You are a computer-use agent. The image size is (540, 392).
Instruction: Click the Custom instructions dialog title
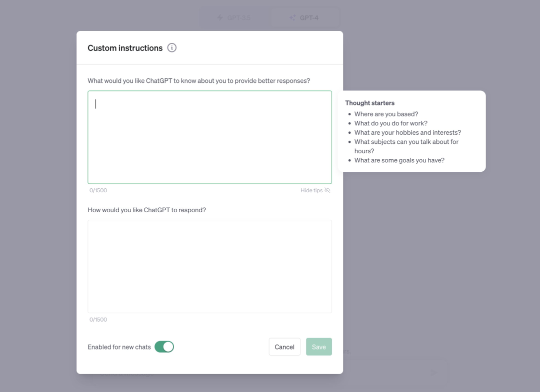[x=125, y=48]
